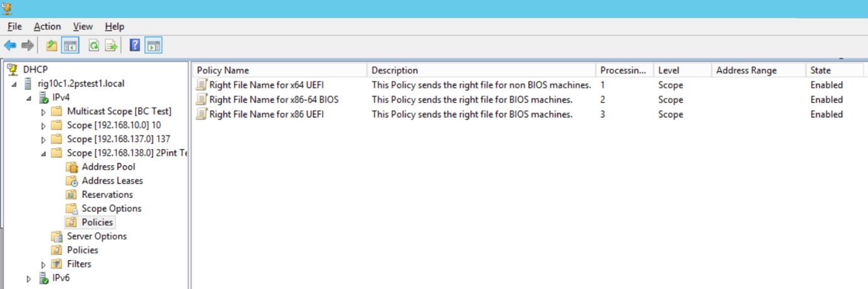
Task: Toggle the Show/Hide Action Pane button
Action: [x=153, y=45]
